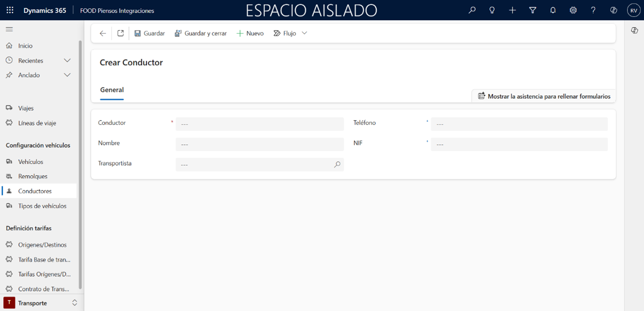This screenshot has height=311, width=644.
Task: Show the form fill assistance
Action: (544, 96)
